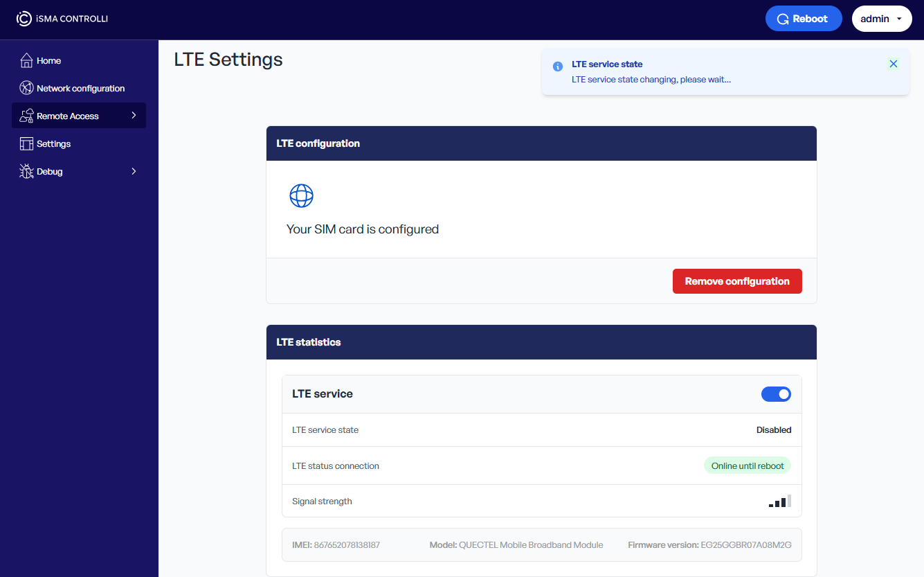The height and width of the screenshot is (577, 924).
Task: Open the Settings menu item
Action: tap(54, 144)
